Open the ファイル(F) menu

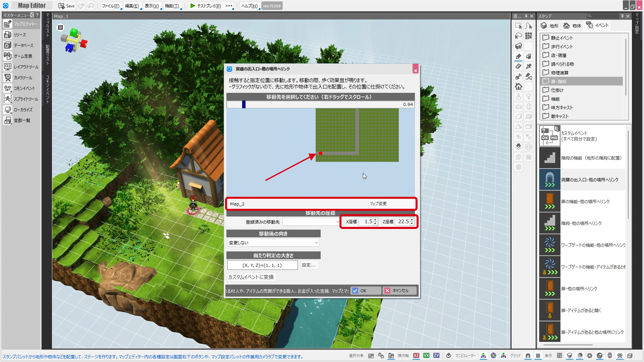click(x=111, y=6)
